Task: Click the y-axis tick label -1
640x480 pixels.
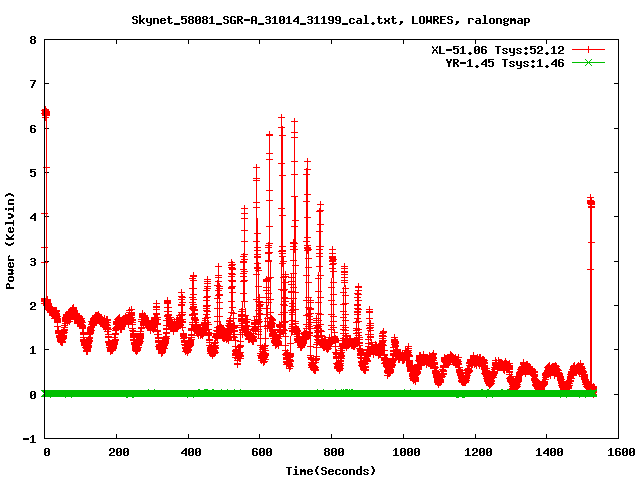Action: click(x=30, y=439)
